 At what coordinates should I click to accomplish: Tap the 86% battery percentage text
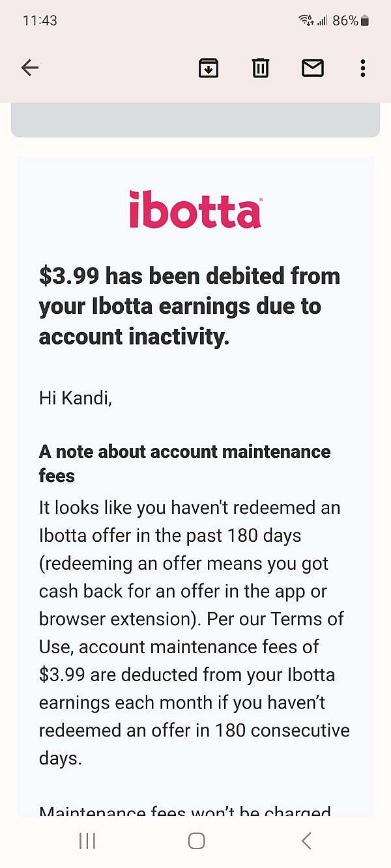343,20
